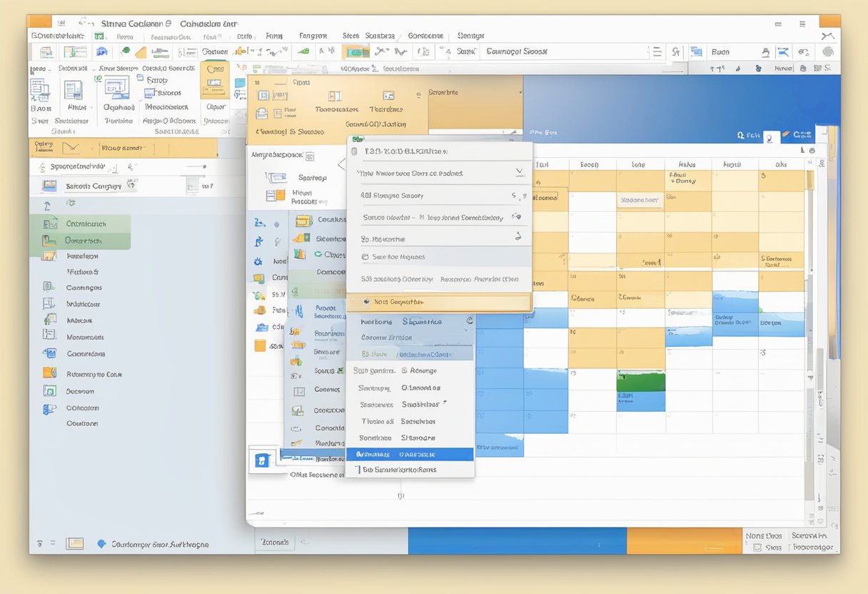868x594 pixels.
Task: Click the highlighted orange ribbon button
Action: click(x=214, y=84)
